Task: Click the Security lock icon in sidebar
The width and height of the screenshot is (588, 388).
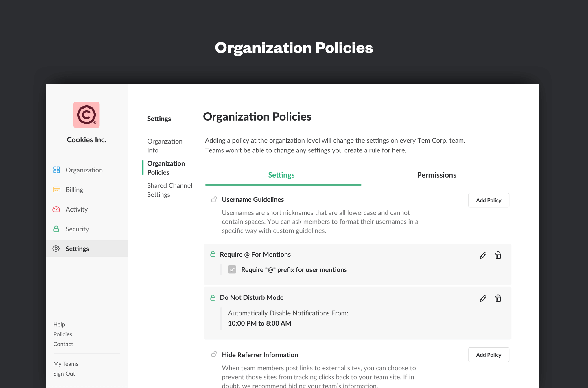Action: click(x=56, y=229)
